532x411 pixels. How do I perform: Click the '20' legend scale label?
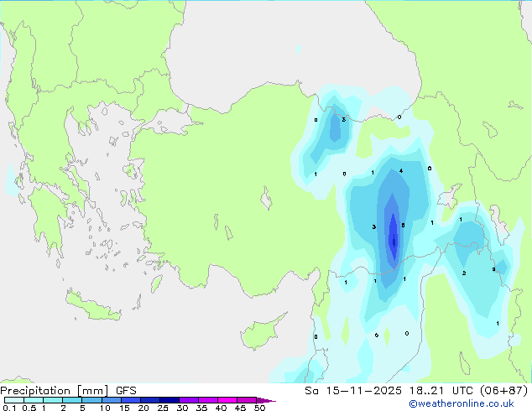pyautogui.click(x=143, y=408)
